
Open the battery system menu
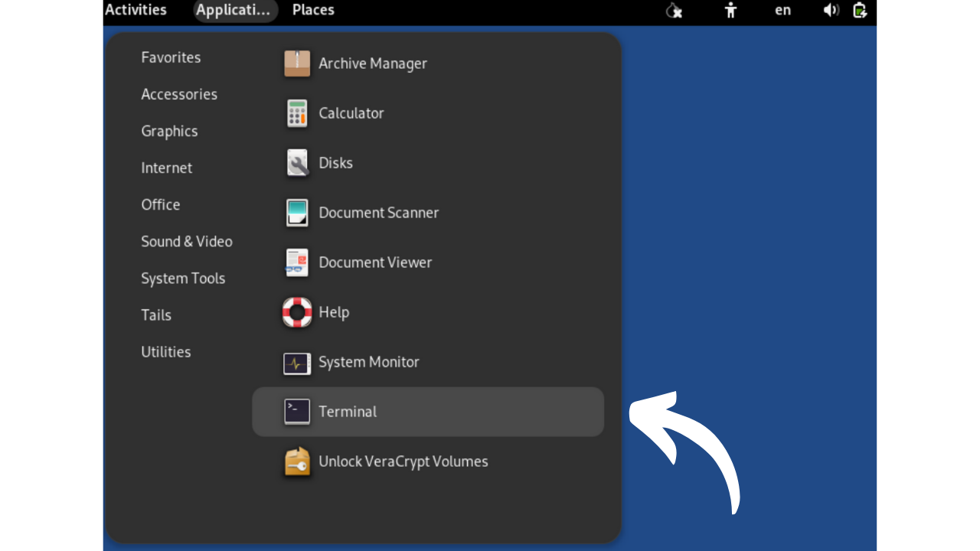pyautogui.click(x=860, y=10)
